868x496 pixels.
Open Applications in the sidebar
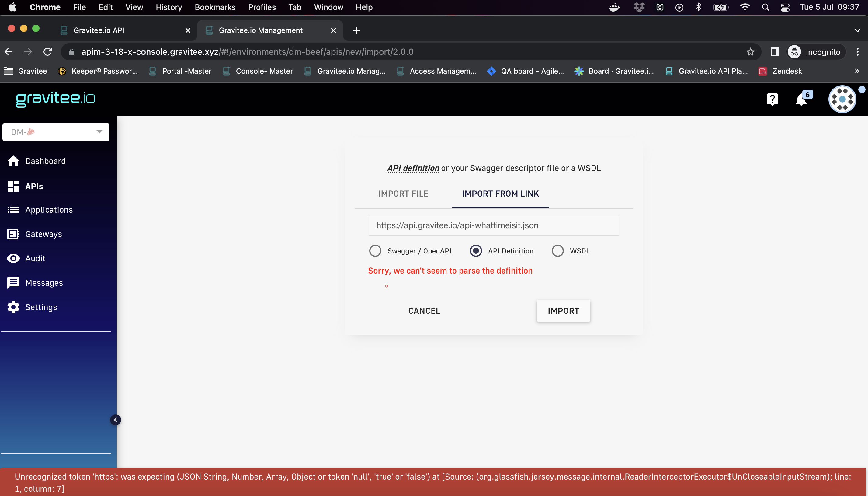[x=49, y=210]
